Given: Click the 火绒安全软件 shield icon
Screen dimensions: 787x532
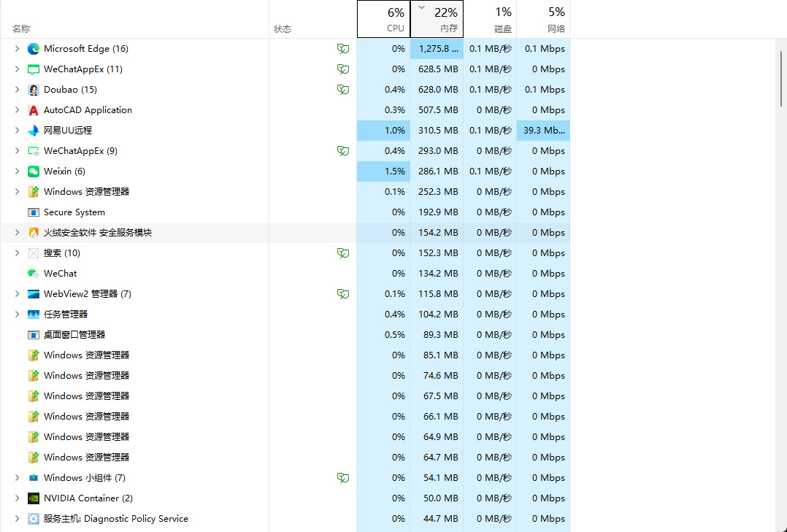Looking at the screenshot, I should [x=34, y=233].
